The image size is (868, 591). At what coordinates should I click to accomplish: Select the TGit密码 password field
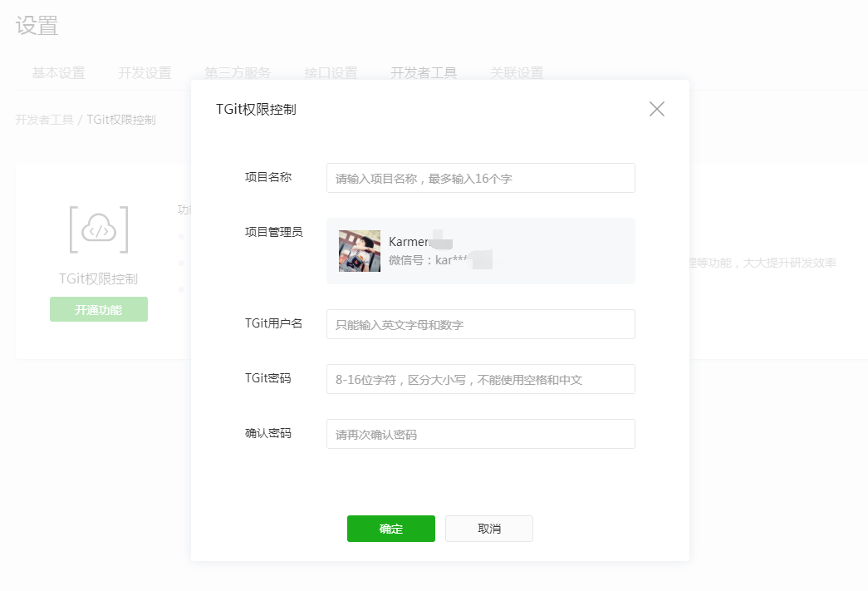click(x=480, y=379)
